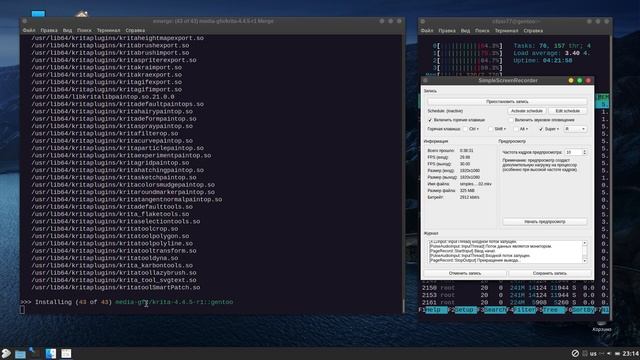The image size is (640, 360).
Task: Click the battery indicator in the tray
Action: coord(618,353)
